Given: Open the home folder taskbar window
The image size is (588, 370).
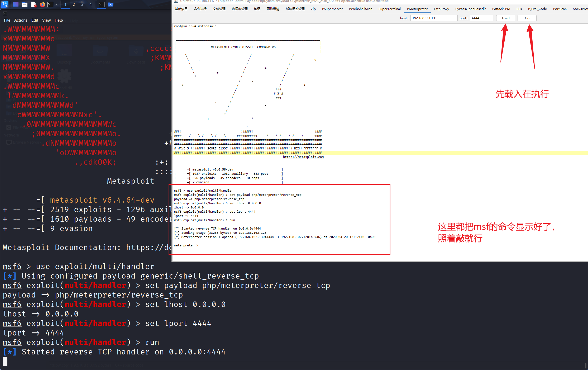Looking at the screenshot, I should point(111,4).
